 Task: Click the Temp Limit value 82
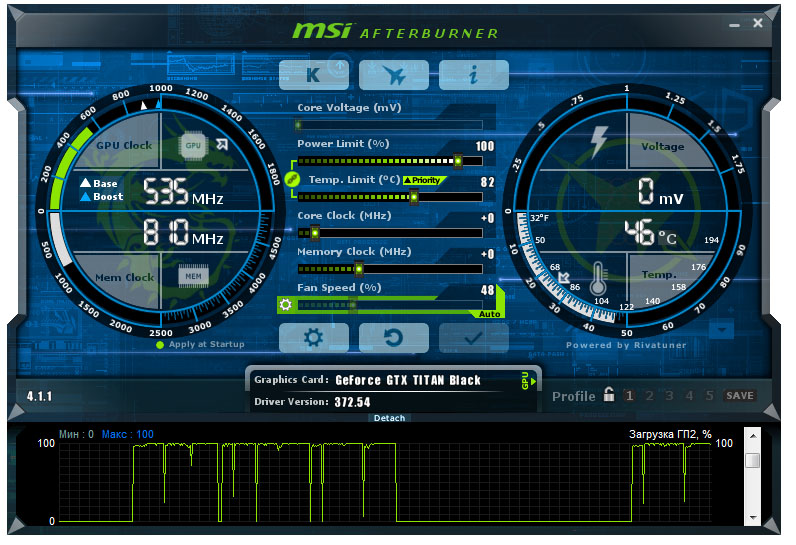coord(487,182)
